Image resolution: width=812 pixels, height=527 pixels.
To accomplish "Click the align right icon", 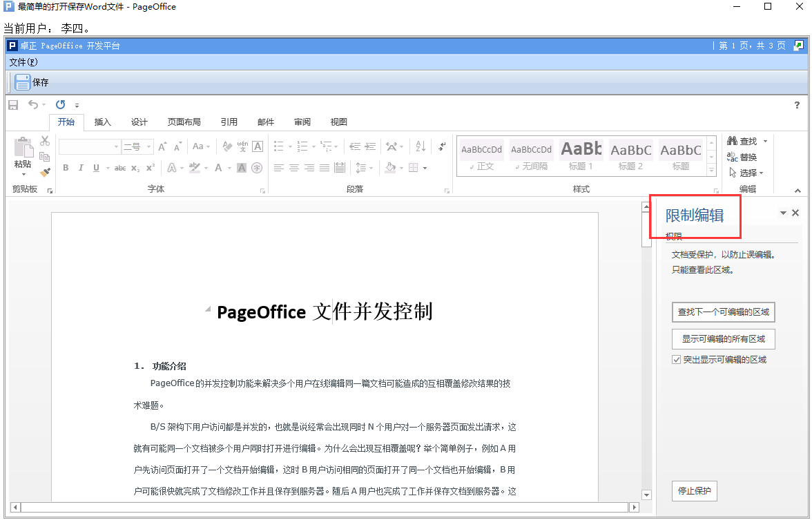I will [309, 168].
